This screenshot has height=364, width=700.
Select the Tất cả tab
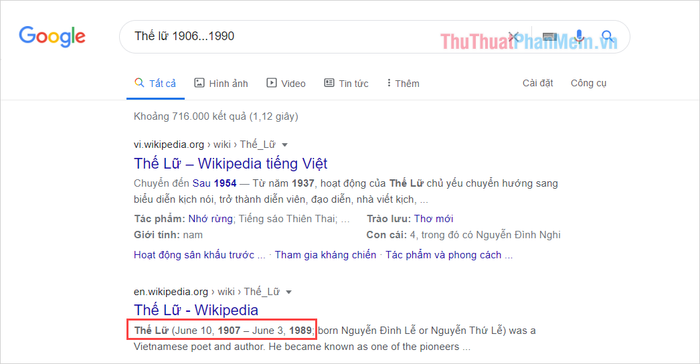[x=155, y=84]
